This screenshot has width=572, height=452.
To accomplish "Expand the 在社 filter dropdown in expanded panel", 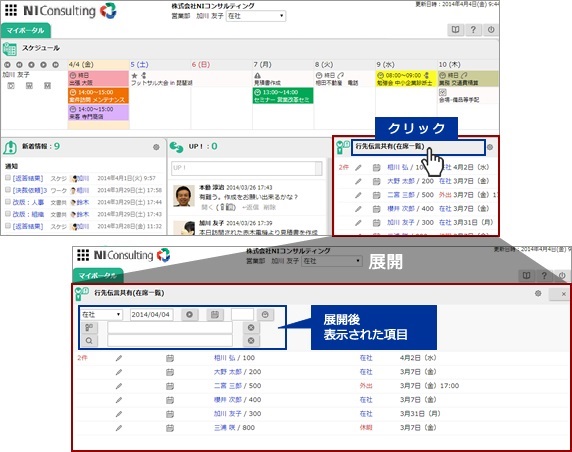I will (101, 314).
